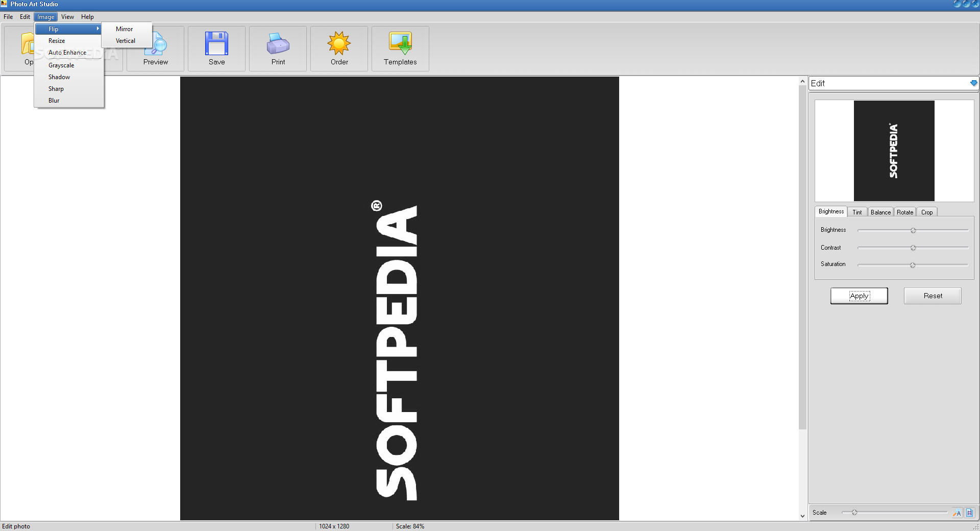The height and width of the screenshot is (531, 980).
Task: Select Blur in the Image menu
Action: click(68, 101)
